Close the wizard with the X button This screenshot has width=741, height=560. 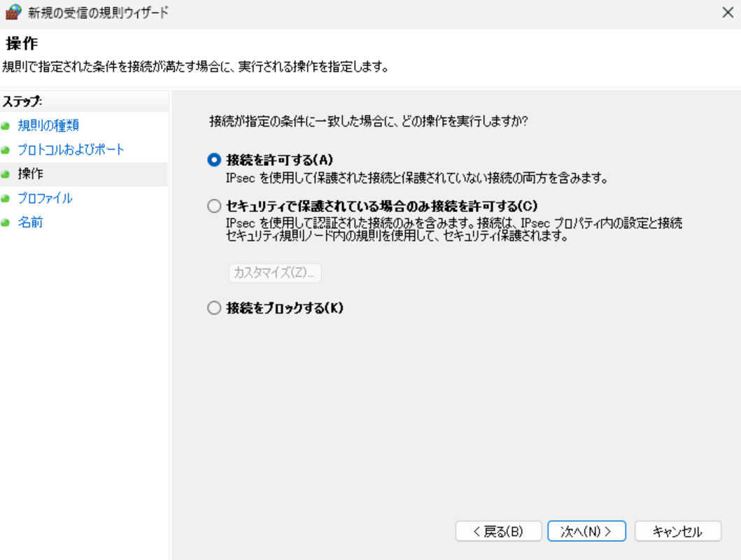click(x=726, y=13)
